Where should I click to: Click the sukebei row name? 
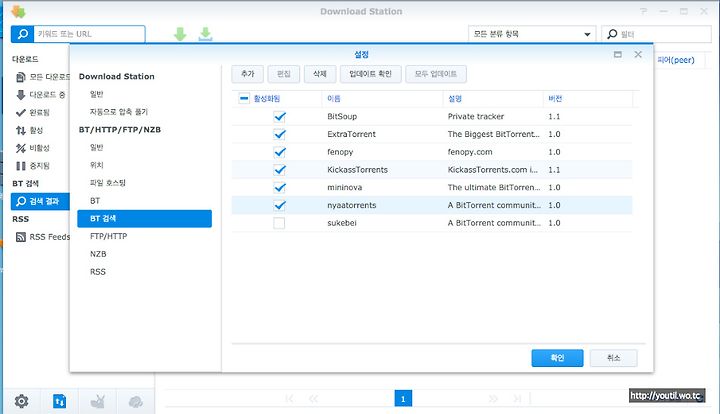point(342,223)
